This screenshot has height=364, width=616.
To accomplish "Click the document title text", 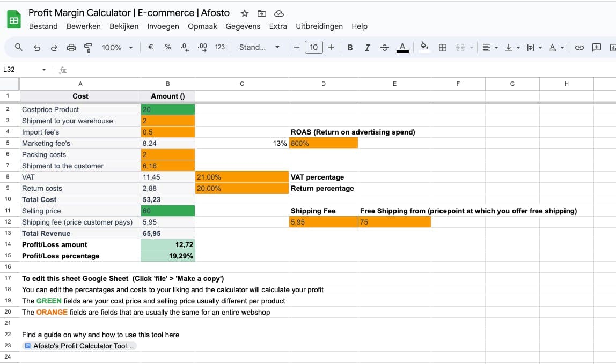I will point(129,13).
